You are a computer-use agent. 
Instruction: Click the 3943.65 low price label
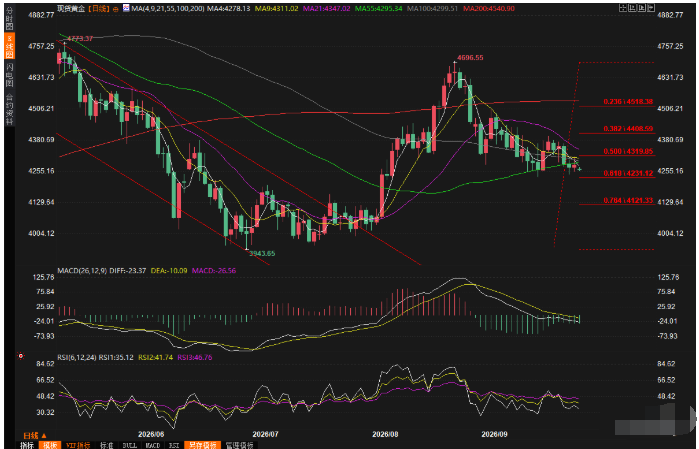pyautogui.click(x=262, y=254)
